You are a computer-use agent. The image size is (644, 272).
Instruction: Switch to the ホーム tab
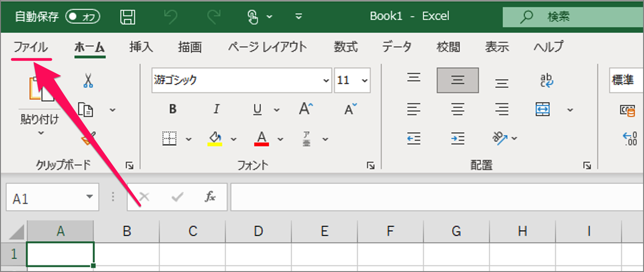point(90,47)
